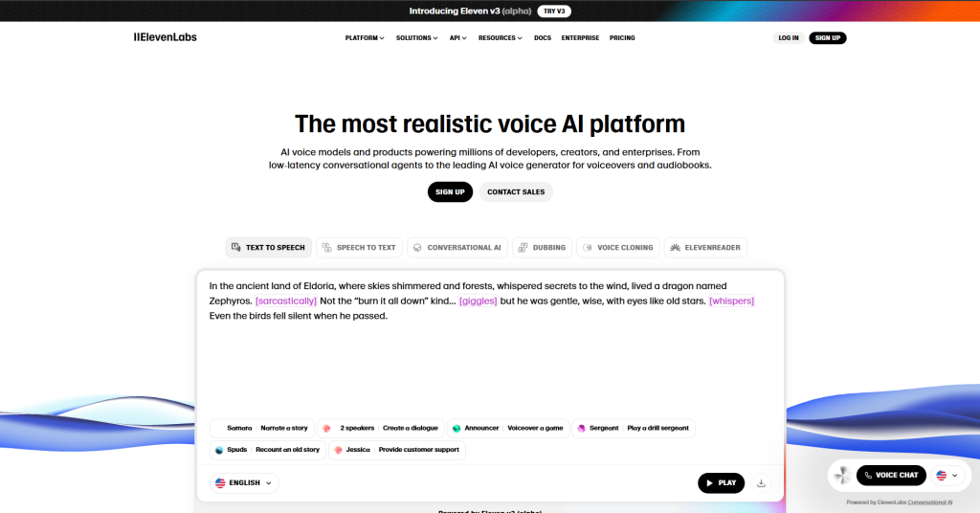Image resolution: width=980 pixels, height=513 pixels.
Task: Start the Voice Chat
Action: [891, 476]
